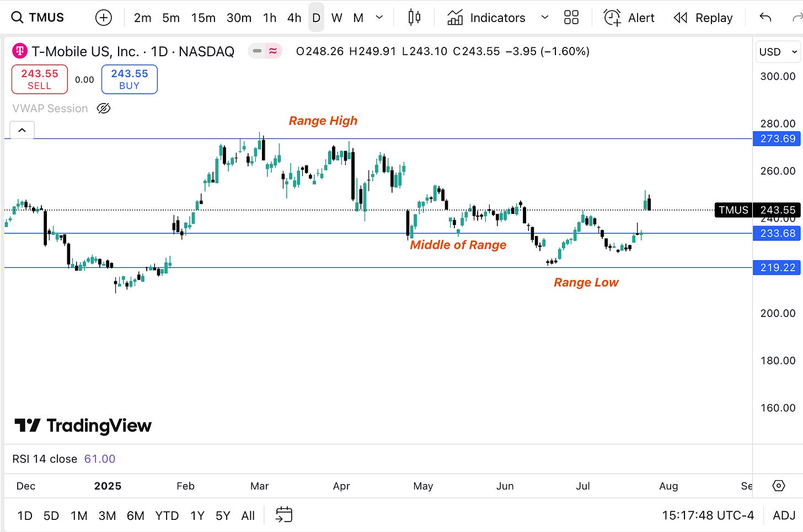Click the 243.55 BUY button
This screenshot has width=803, height=532.
coord(130,79)
